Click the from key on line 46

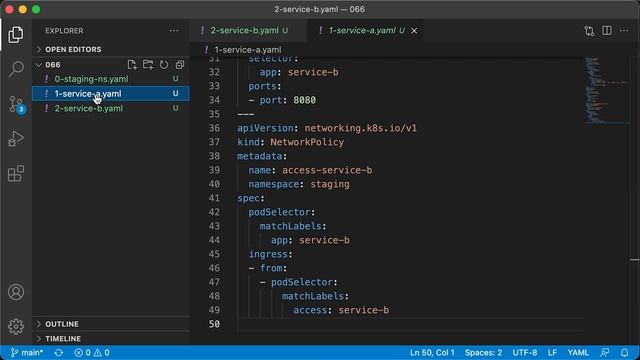pyautogui.click(x=271, y=268)
